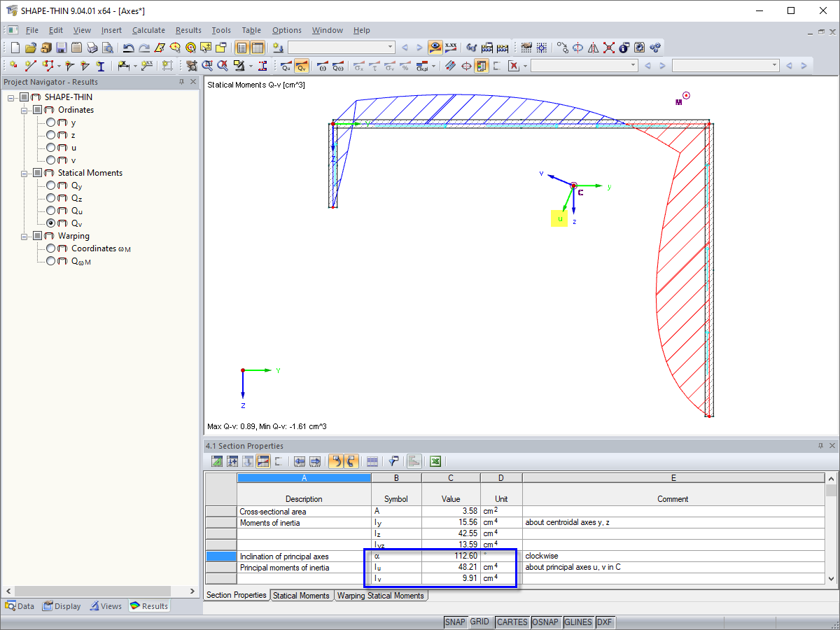
Task: Toggle the eye show-results icon
Action: (435, 48)
